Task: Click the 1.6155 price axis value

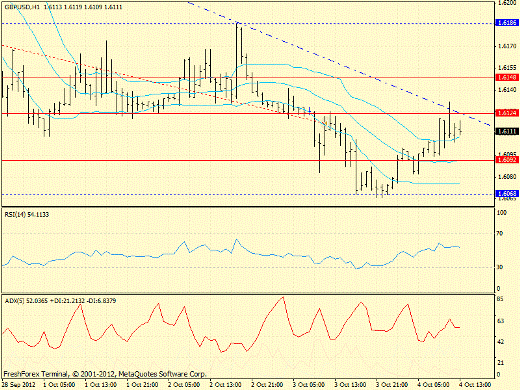Action: tap(507, 68)
